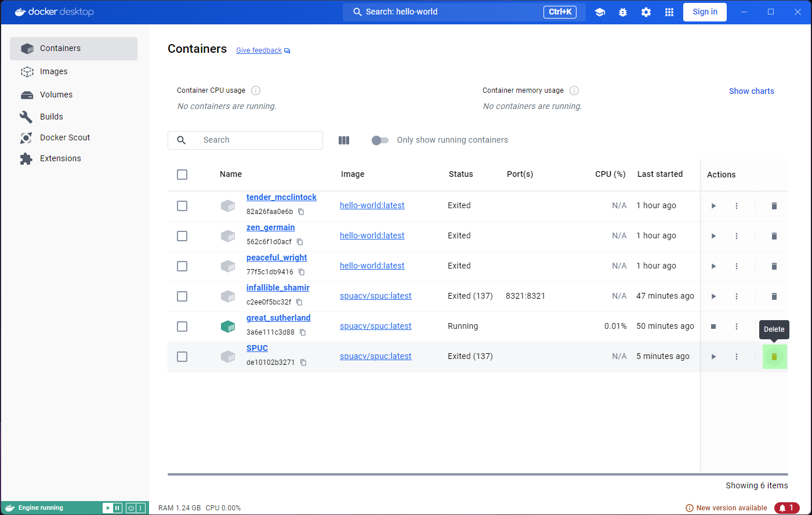The height and width of the screenshot is (515, 812).
Task: Open hello-world:latest image link for zen_germain
Action: coord(372,235)
